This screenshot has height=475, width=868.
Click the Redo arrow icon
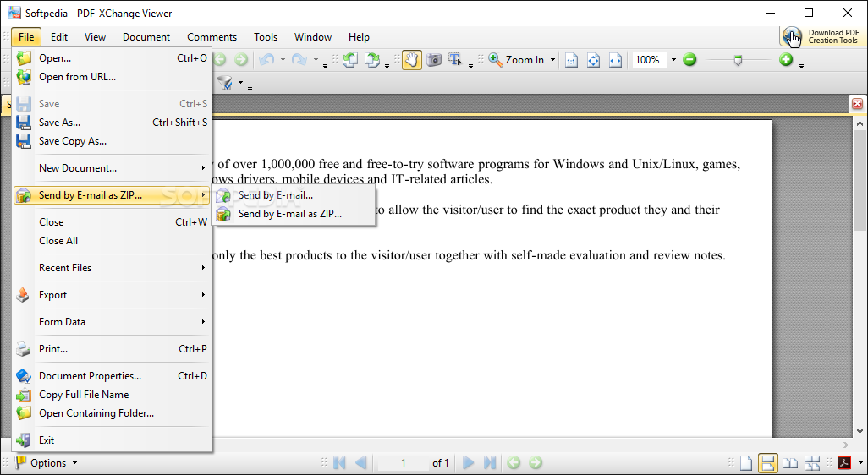(x=299, y=60)
